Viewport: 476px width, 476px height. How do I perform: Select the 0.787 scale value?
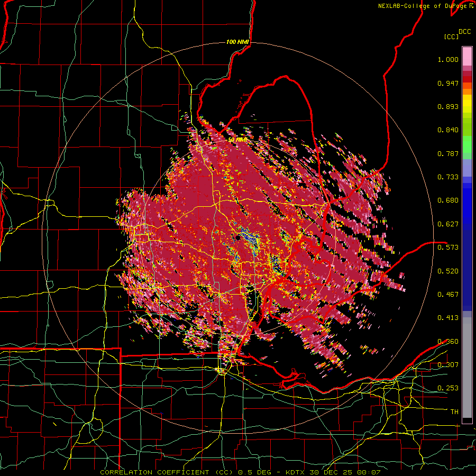tap(448, 153)
